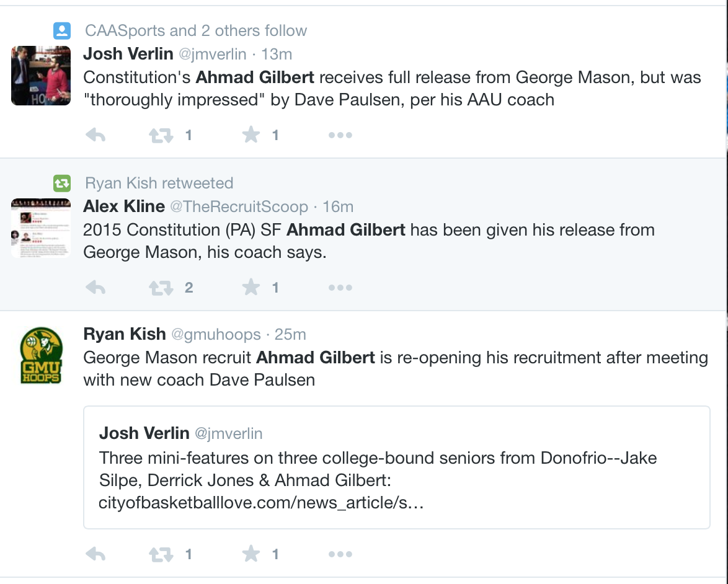Open the @TheRecruitScoop handle link
The image size is (728, 584).
pos(239,206)
